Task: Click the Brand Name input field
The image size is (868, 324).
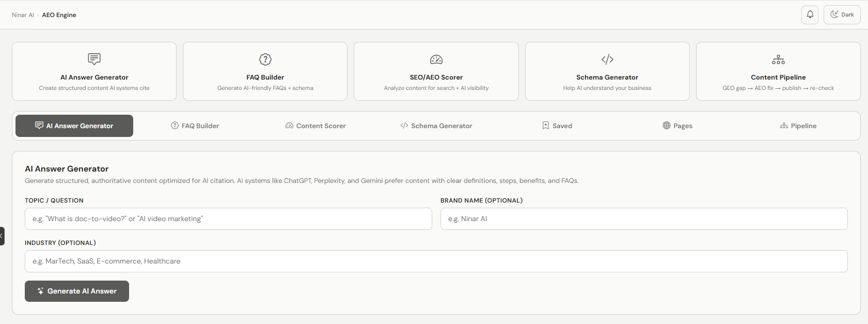Action: pos(644,219)
